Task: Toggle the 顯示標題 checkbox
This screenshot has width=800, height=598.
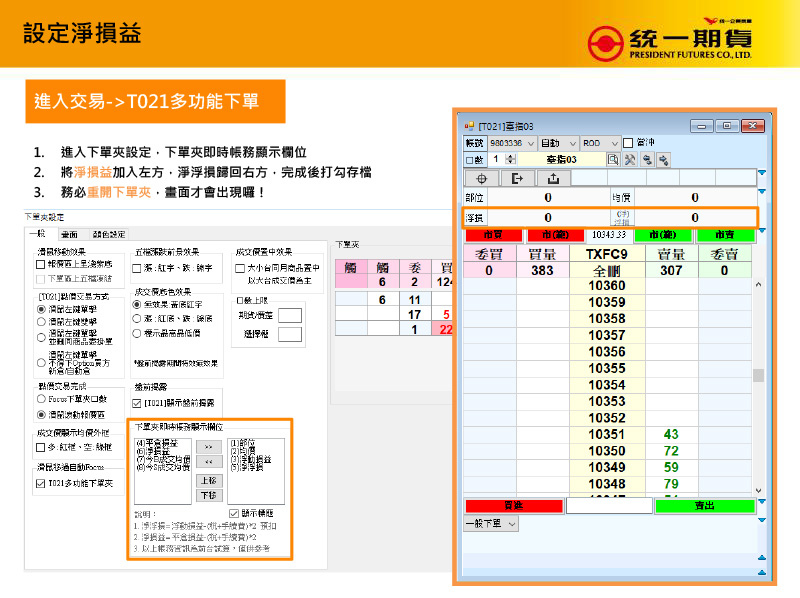Action: coord(234,513)
